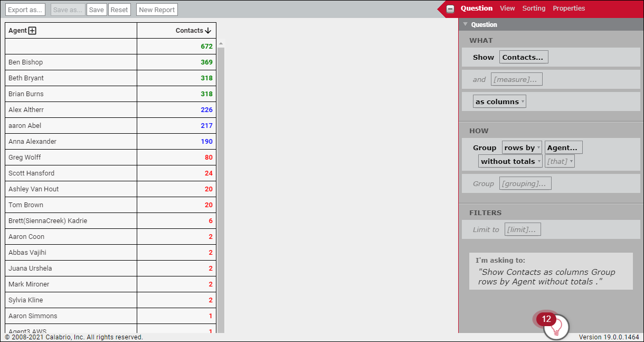
Task: Switch to the Sorting tab
Action: [x=534, y=8]
